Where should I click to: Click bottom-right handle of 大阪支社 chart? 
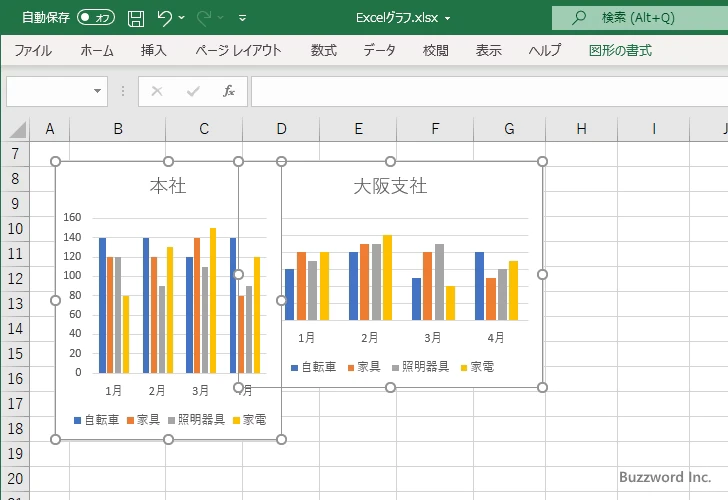point(542,387)
